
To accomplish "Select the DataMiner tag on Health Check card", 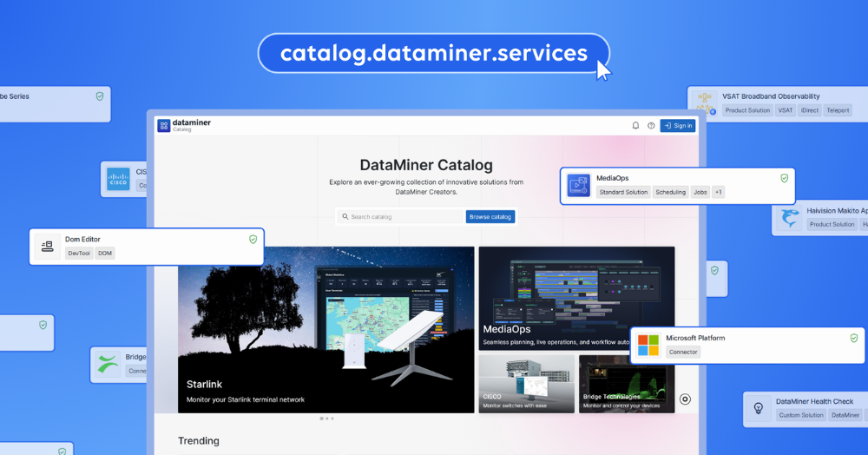I will click(x=845, y=415).
